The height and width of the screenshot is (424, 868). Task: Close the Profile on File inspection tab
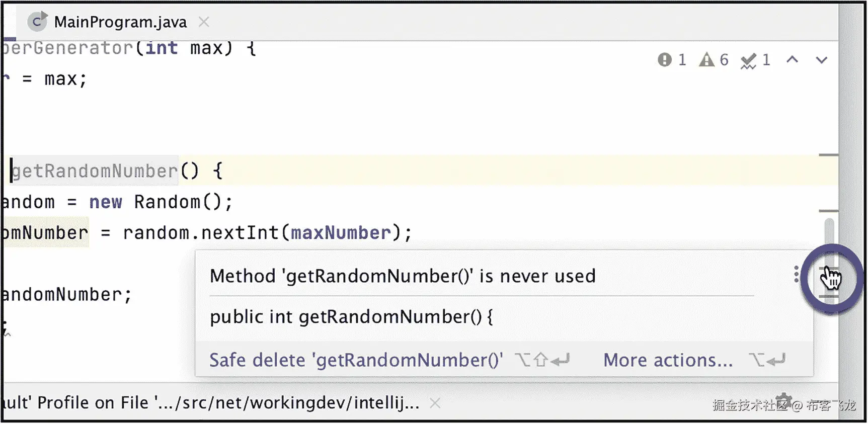[x=435, y=403]
